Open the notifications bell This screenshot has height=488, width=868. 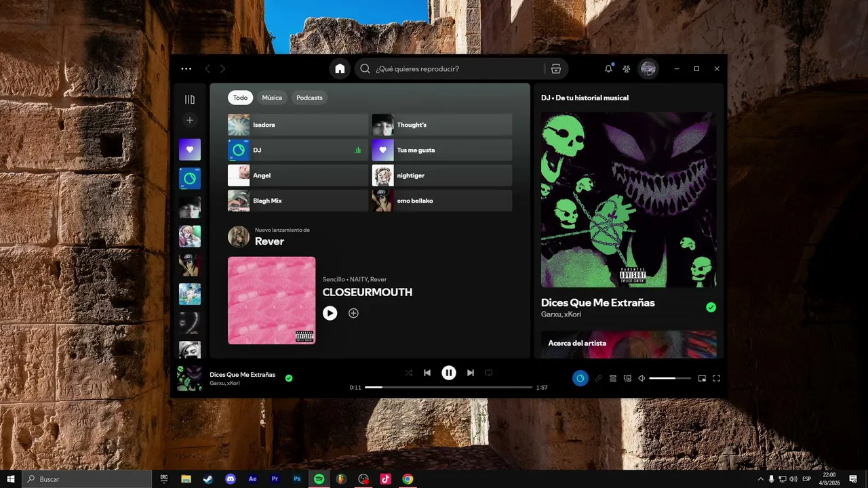pos(608,68)
